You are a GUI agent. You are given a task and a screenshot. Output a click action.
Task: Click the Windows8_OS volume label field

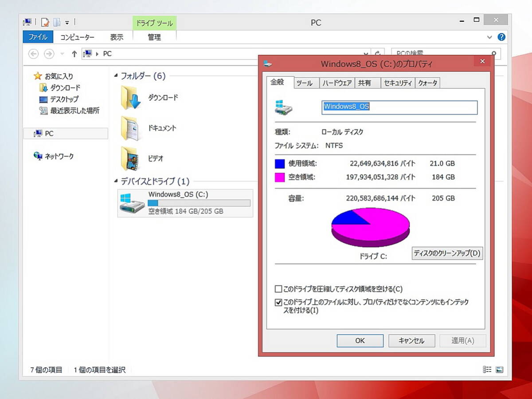399,107
